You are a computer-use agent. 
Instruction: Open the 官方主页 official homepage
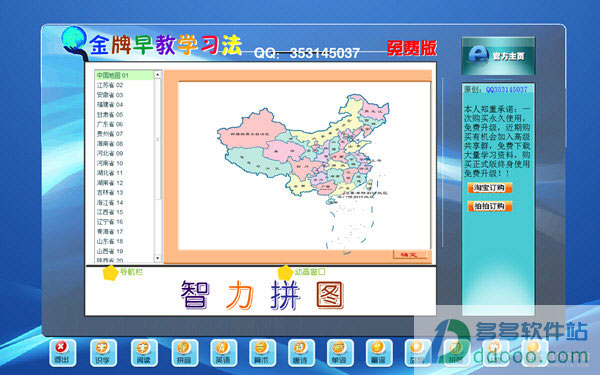point(498,56)
